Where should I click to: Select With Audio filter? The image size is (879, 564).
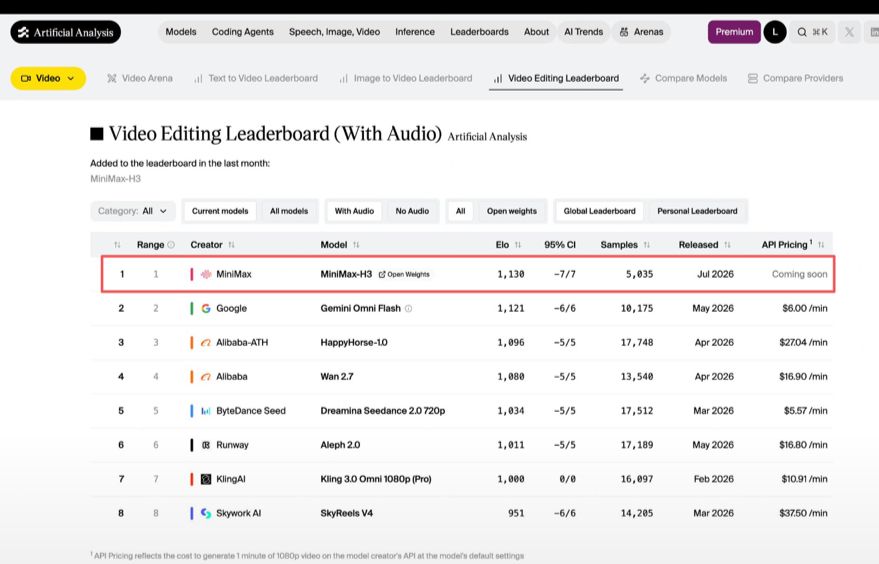point(354,211)
